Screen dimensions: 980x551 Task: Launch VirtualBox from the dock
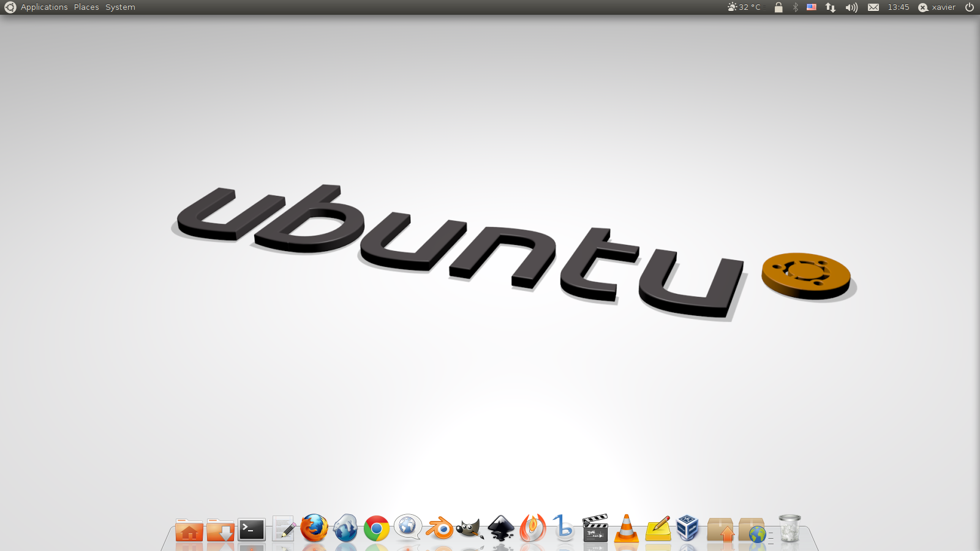point(688,528)
